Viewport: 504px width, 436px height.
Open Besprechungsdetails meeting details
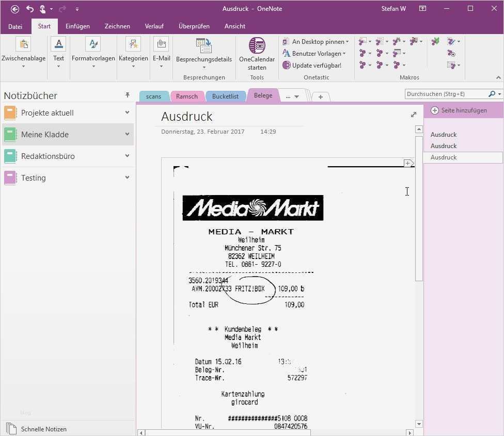204,54
